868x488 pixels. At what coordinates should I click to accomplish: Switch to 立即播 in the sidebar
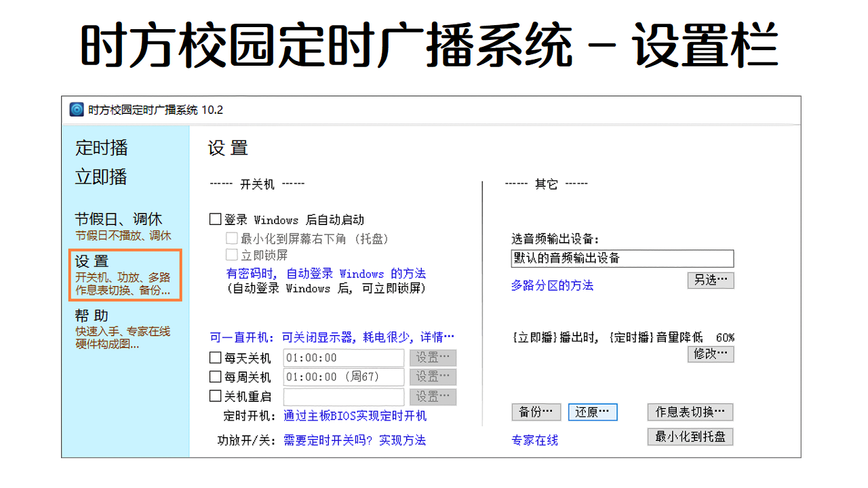(100, 176)
